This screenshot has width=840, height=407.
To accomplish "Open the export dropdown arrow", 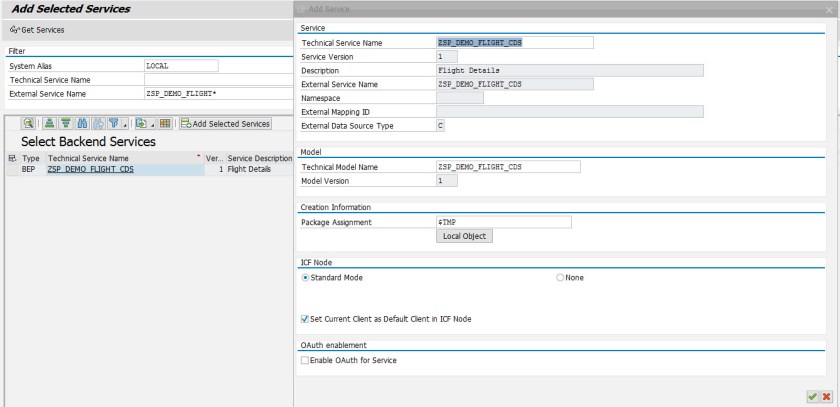I will point(151,124).
